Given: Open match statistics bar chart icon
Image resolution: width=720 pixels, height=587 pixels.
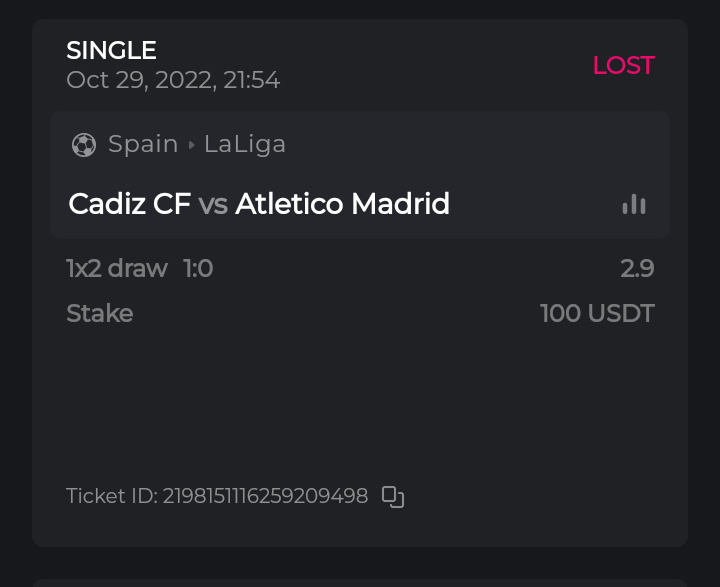Looking at the screenshot, I should point(634,204).
